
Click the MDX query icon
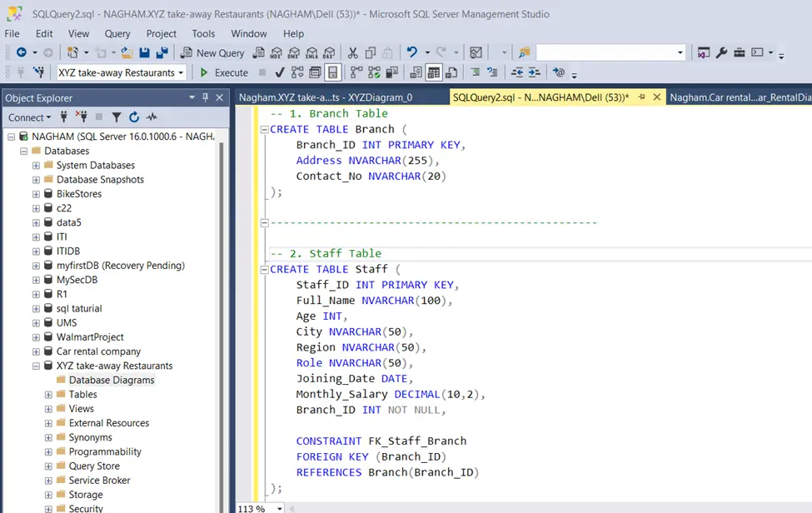tap(276, 52)
